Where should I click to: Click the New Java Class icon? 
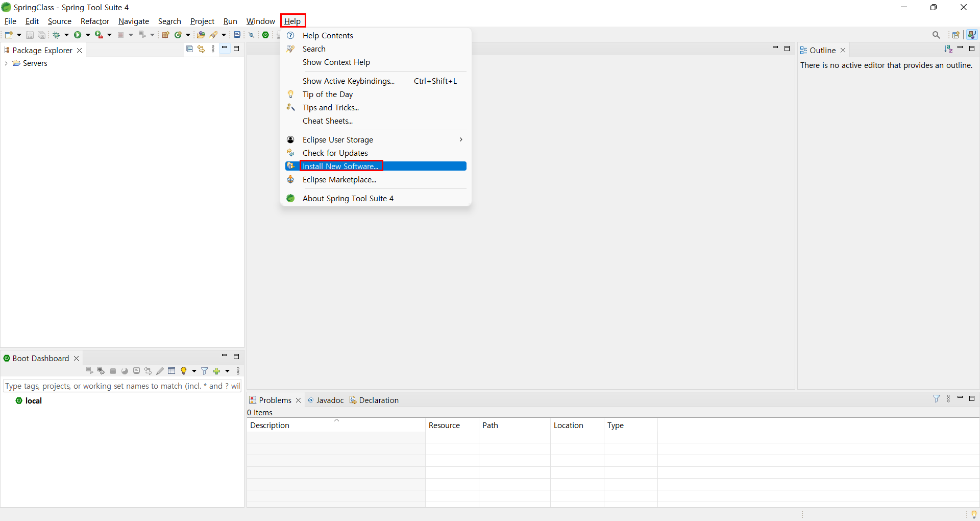(178, 35)
